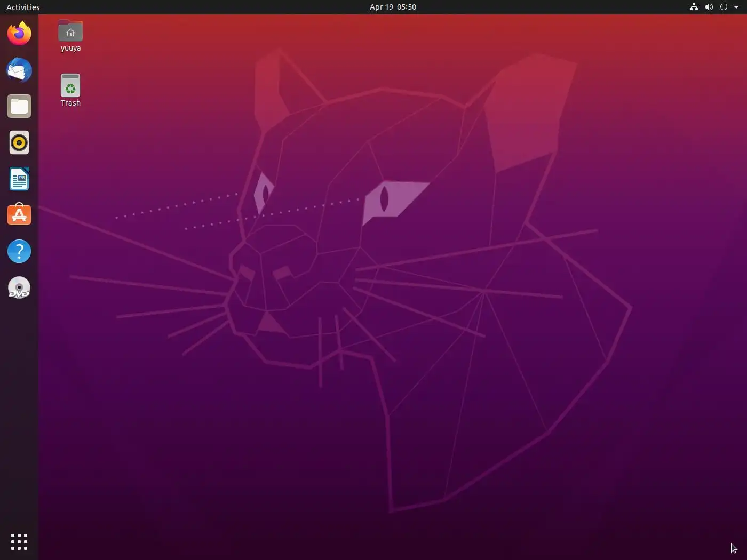
Task: Open LibreOffice Writer from dock
Action: 19,179
